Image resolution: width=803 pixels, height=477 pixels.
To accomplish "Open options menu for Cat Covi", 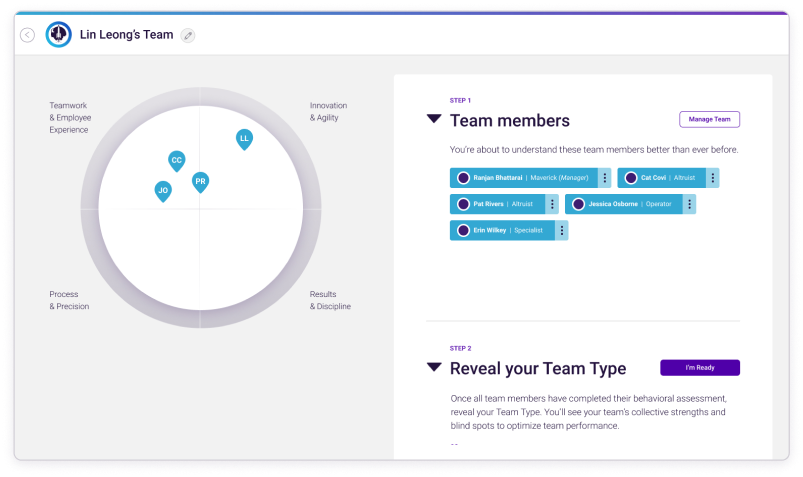I will pos(712,178).
